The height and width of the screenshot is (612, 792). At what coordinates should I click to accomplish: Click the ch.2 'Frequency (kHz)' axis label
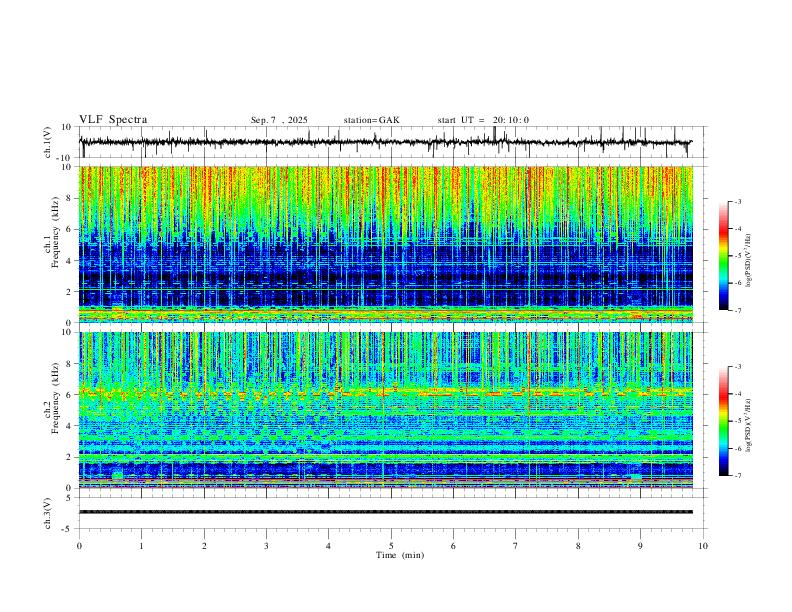click(x=55, y=398)
